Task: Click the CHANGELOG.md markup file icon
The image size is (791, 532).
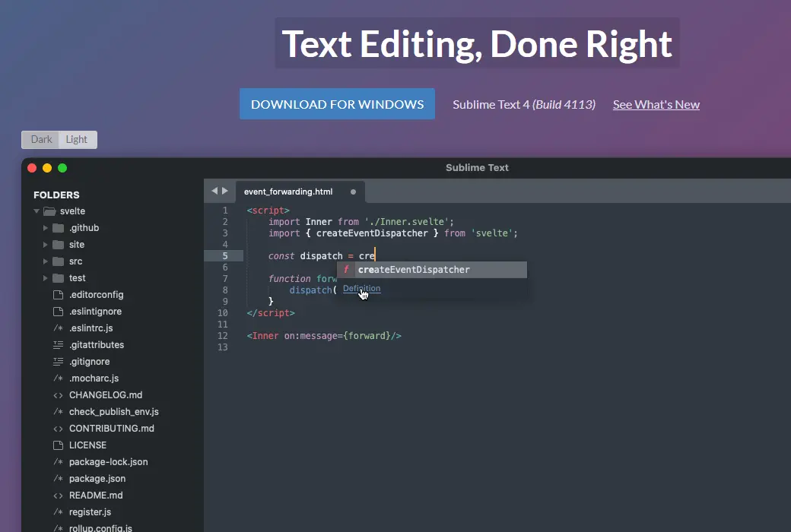Action: coord(59,395)
